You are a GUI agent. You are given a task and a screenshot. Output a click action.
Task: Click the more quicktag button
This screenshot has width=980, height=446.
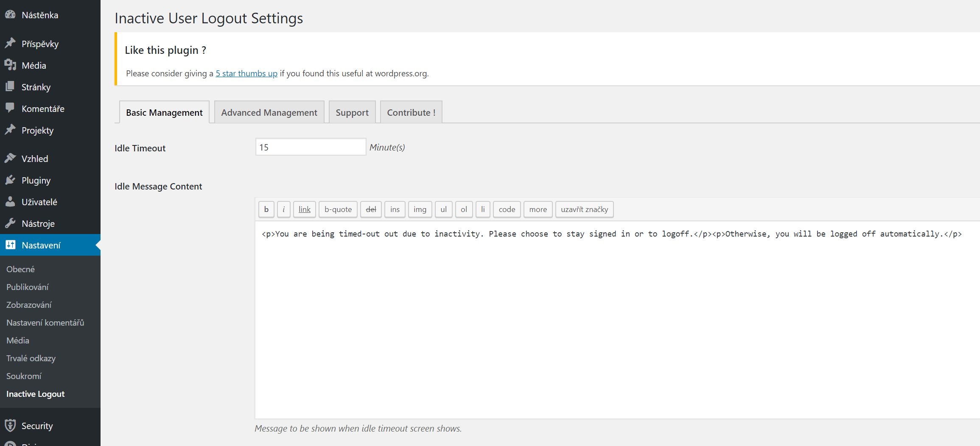538,209
